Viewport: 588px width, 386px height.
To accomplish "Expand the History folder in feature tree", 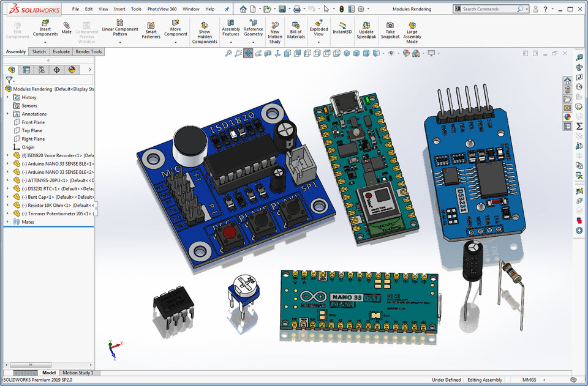I will [x=6, y=97].
